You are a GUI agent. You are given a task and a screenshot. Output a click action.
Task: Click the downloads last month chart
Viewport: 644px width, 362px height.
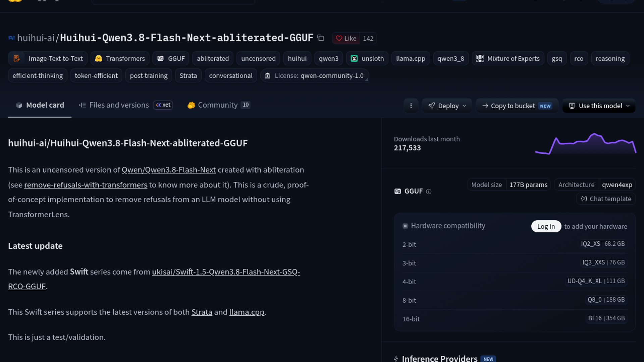586,144
